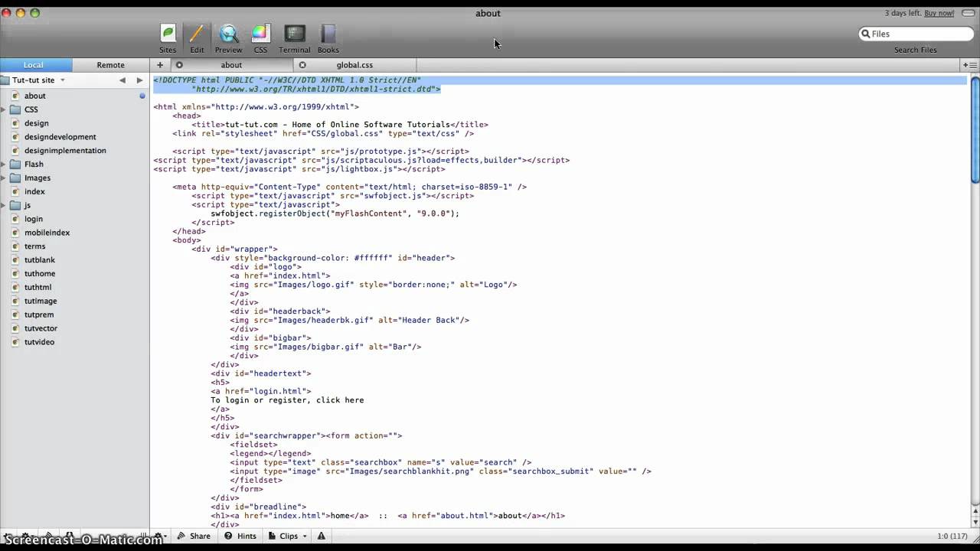This screenshot has width=980, height=551.
Task: Select the terms file
Action: [34, 246]
